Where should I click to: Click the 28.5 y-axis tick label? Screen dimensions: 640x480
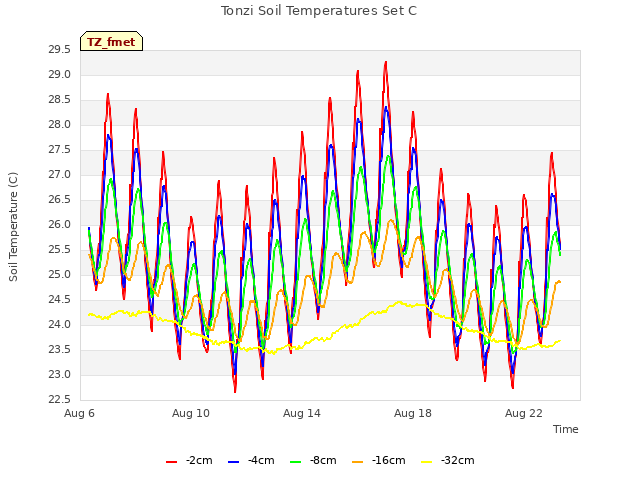(60, 100)
